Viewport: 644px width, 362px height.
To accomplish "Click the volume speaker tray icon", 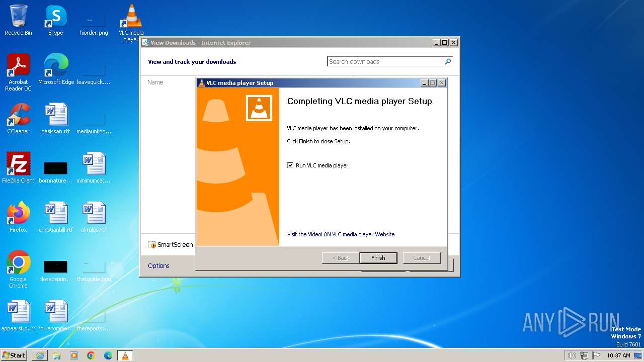I will click(572, 355).
